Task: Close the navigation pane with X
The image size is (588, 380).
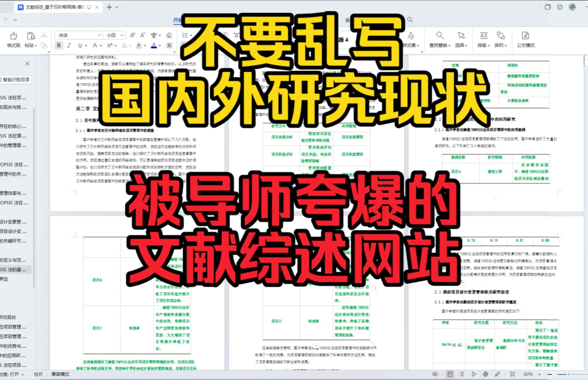Action: 27,64
